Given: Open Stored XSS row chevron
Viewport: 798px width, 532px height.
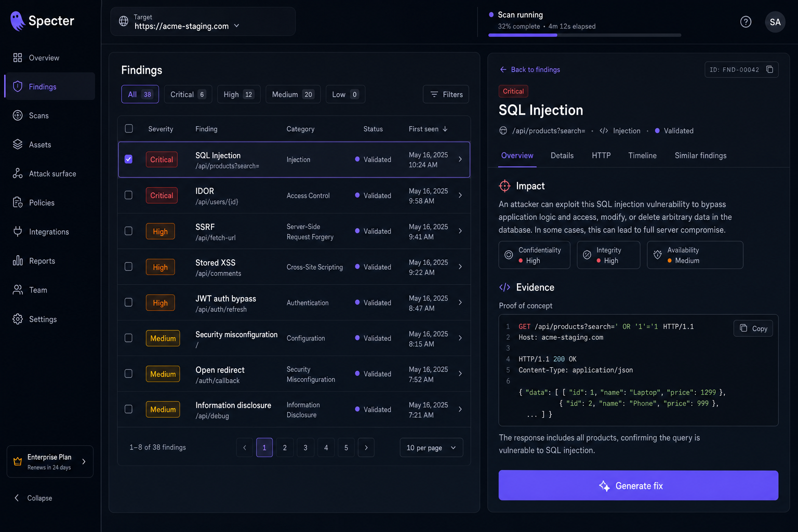Looking at the screenshot, I should click(x=460, y=267).
